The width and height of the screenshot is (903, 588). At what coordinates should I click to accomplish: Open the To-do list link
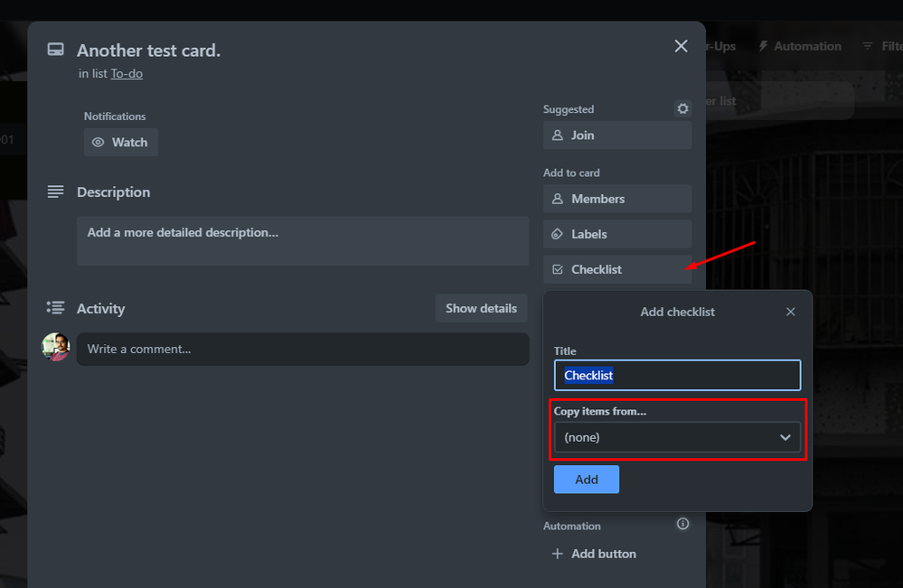127,74
